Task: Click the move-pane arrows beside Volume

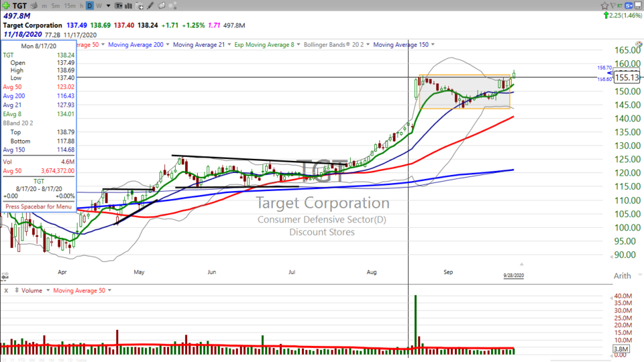Action: 17,290
